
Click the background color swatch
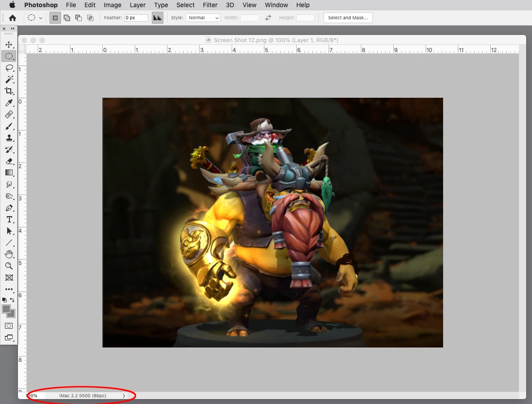pos(13,315)
